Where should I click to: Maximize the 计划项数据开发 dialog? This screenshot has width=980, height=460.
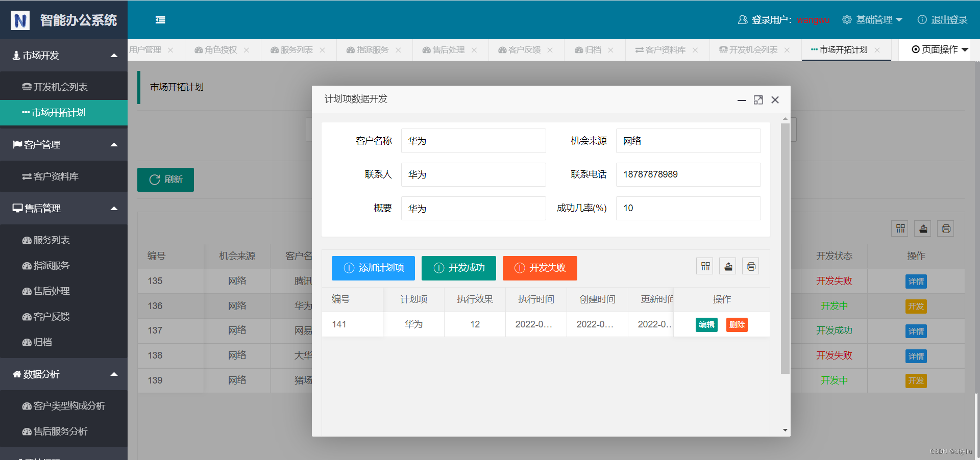coord(758,100)
